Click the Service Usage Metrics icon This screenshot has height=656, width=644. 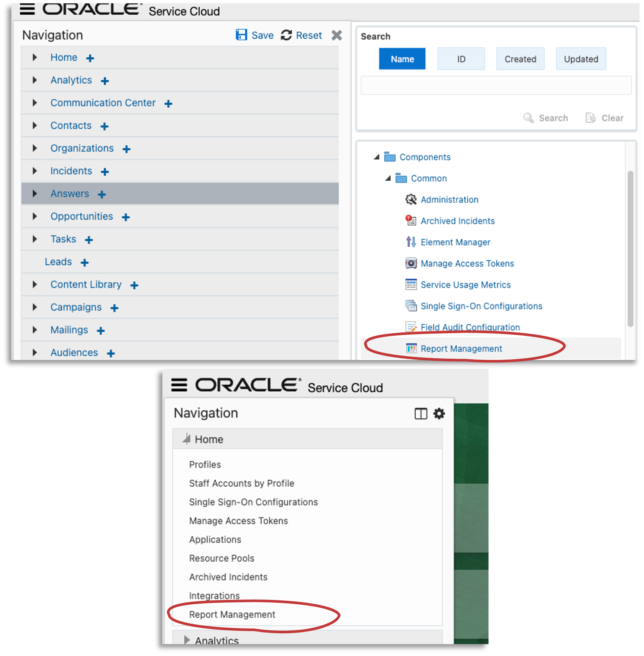[x=411, y=284]
